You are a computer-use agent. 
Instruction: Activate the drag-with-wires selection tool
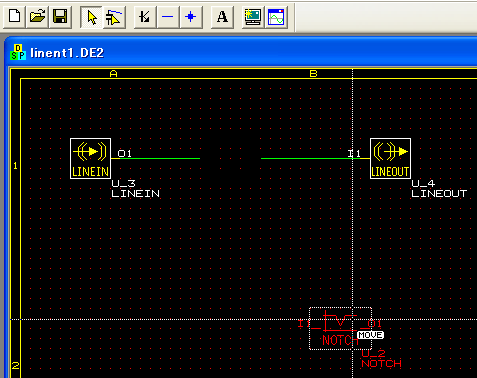point(114,17)
